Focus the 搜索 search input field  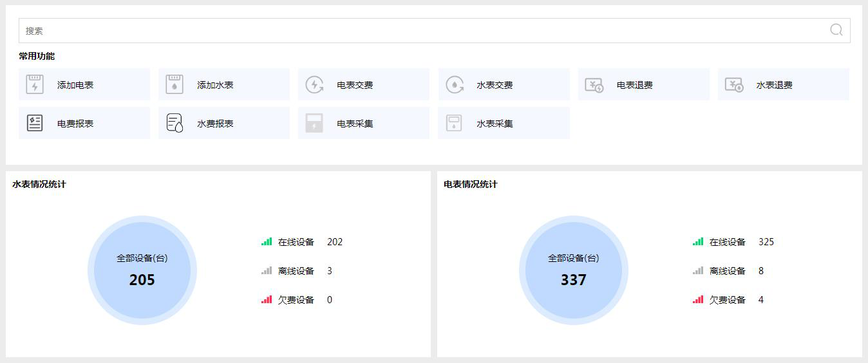(435, 30)
